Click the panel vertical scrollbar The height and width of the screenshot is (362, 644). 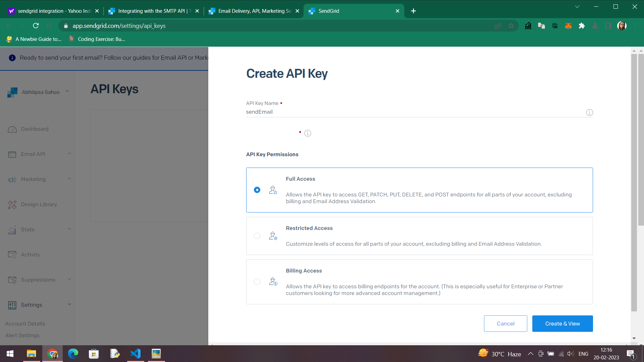[x=634, y=183]
